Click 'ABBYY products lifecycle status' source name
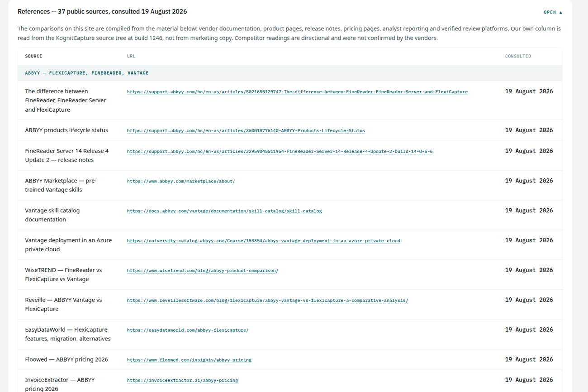 [66, 130]
